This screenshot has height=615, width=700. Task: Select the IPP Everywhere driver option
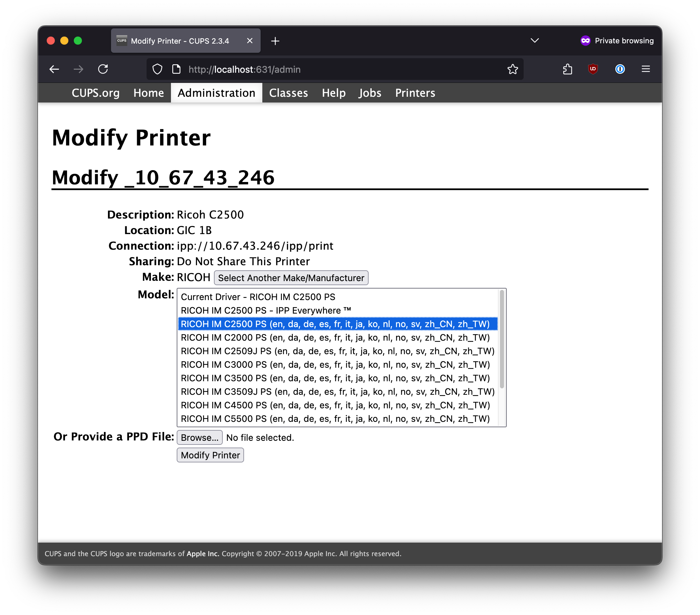[266, 311]
